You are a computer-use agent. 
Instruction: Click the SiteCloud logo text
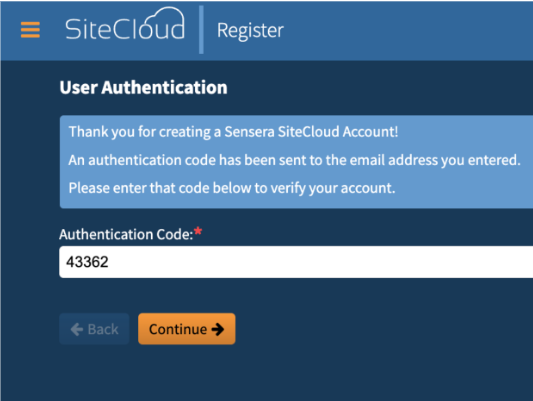coord(125,29)
